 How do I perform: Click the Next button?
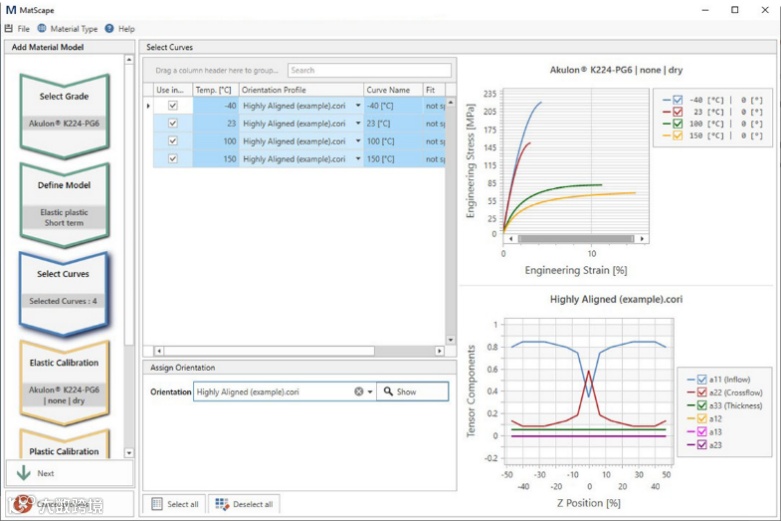pyautogui.click(x=69, y=473)
